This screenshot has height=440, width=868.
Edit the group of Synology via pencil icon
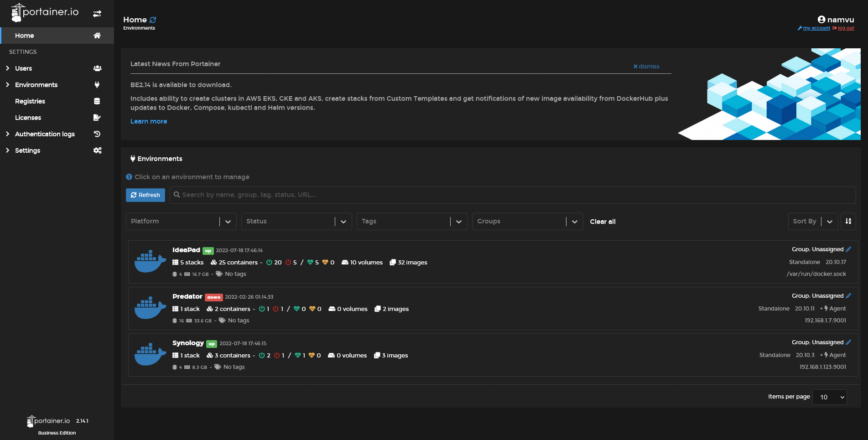pos(848,342)
